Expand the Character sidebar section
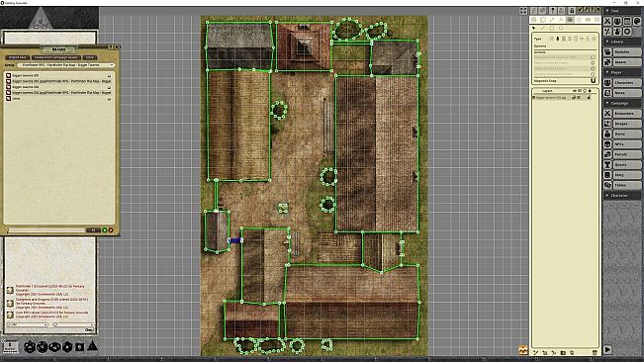Image resolution: width=644 pixels, height=362 pixels. [622, 196]
